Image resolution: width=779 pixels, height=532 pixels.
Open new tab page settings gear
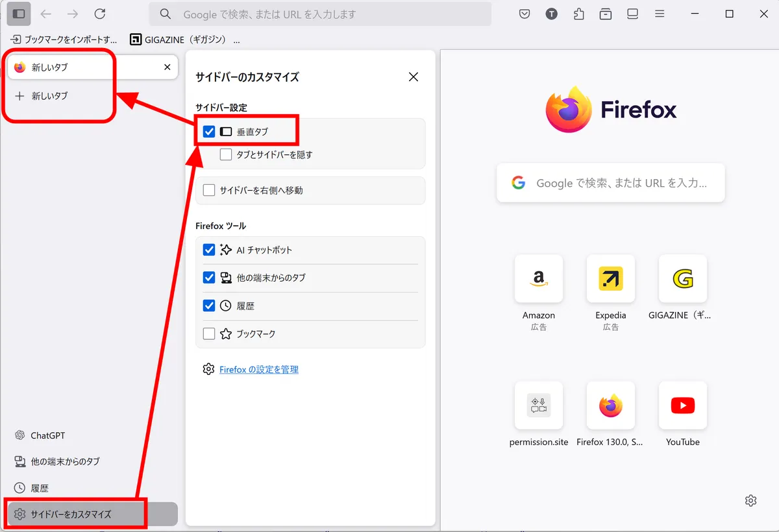click(x=751, y=500)
